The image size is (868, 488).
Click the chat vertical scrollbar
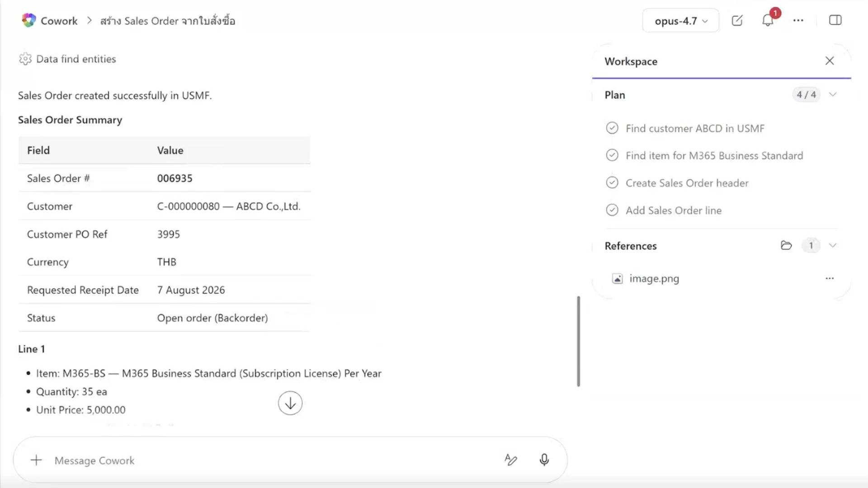[578, 341]
